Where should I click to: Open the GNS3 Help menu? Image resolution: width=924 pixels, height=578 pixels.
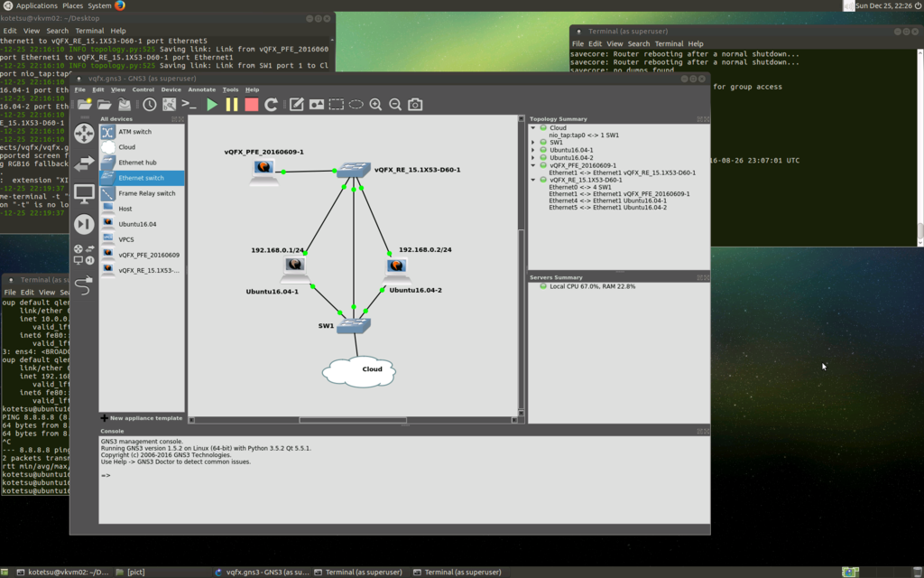click(253, 89)
